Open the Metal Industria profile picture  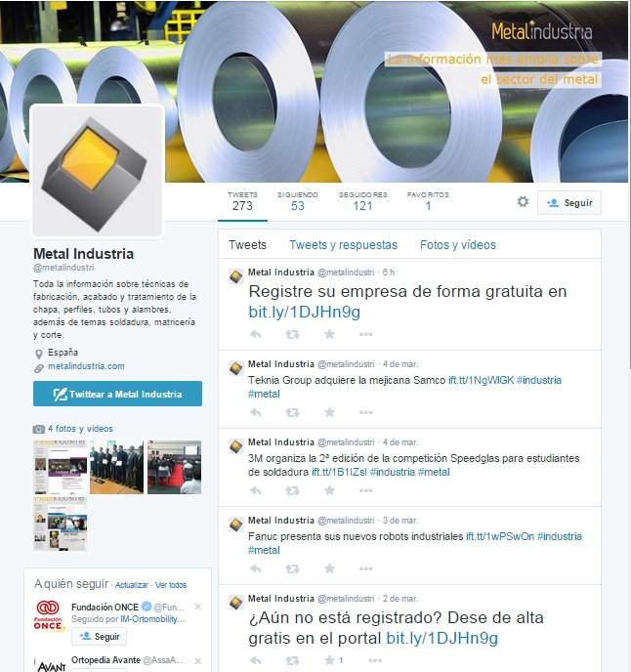pos(98,171)
